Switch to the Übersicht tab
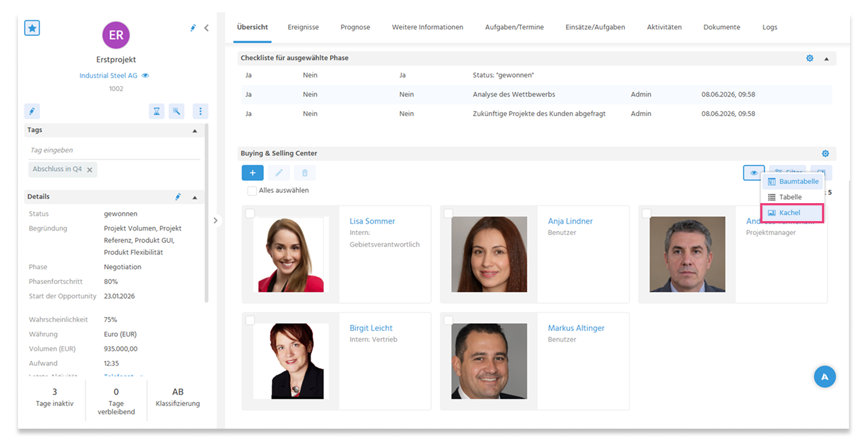 (253, 27)
